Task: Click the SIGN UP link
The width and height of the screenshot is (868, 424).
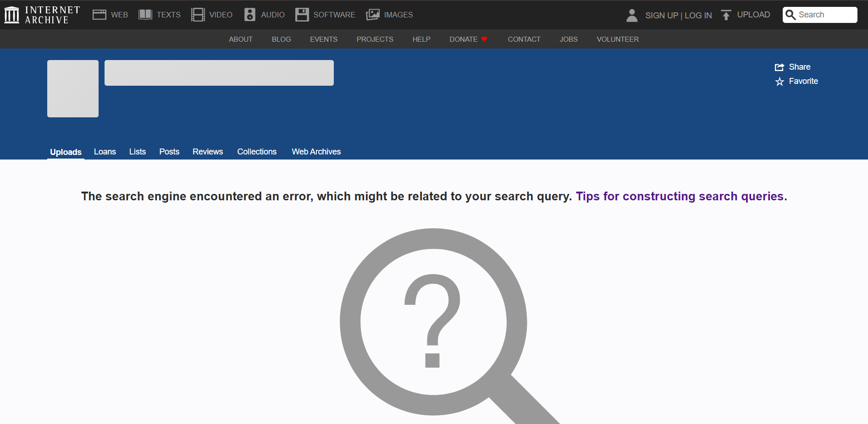Action: click(662, 15)
